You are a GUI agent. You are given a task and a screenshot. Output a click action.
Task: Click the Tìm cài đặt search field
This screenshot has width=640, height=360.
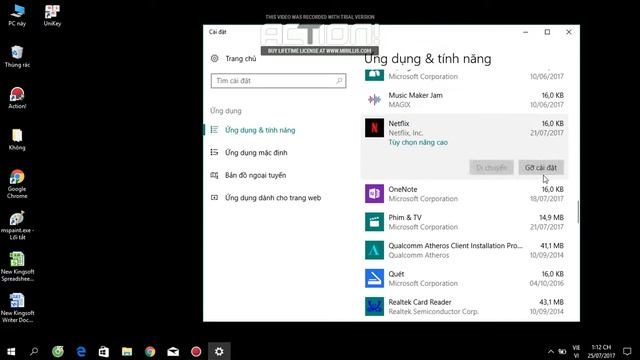coord(278,81)
